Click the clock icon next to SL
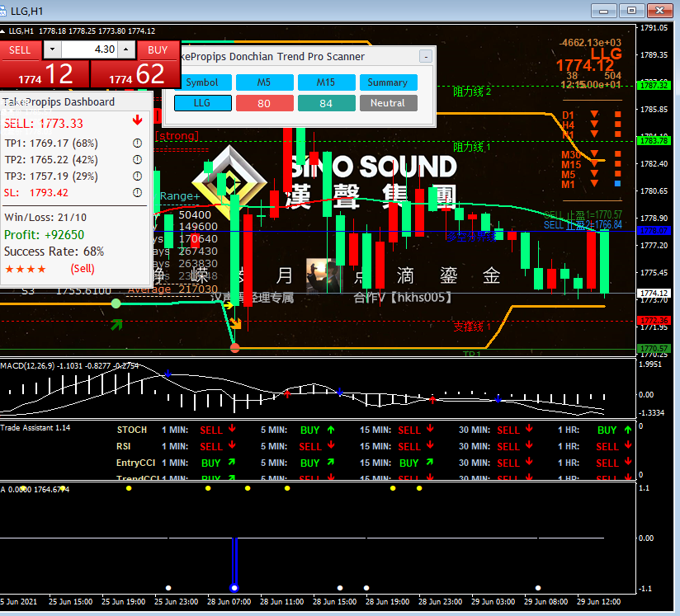The height and width of the screenshot is (616, 680). [x=138, y=192]
